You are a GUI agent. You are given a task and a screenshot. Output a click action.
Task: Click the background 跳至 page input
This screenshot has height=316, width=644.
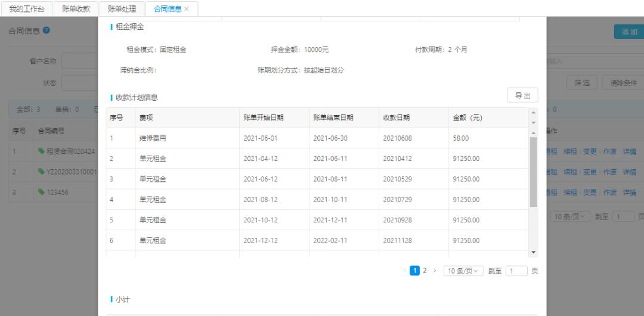(x=623, y=216)
